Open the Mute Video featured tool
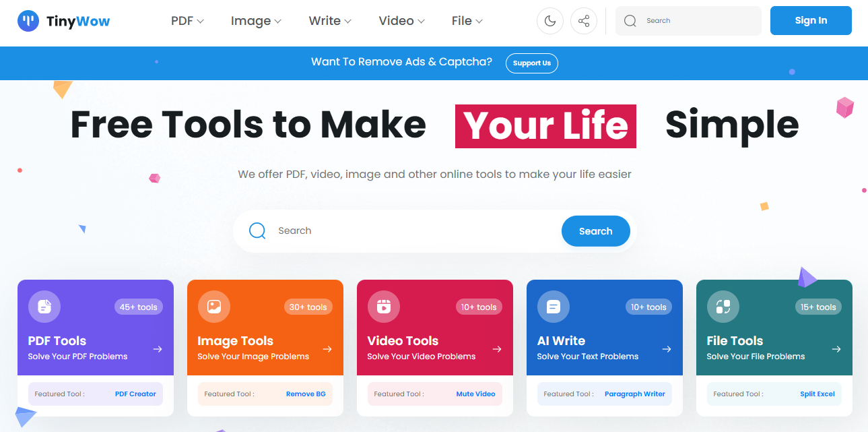The image size is (868, 432). [x=475, y=394]
